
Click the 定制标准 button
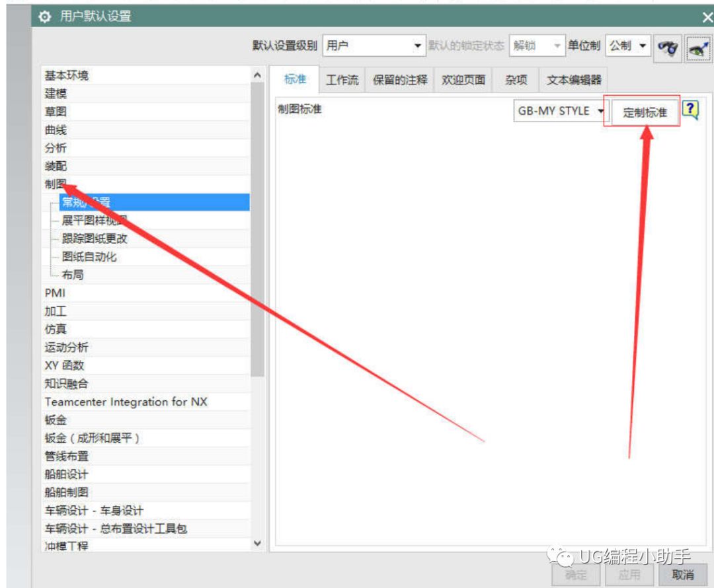[x=645, y=111]
